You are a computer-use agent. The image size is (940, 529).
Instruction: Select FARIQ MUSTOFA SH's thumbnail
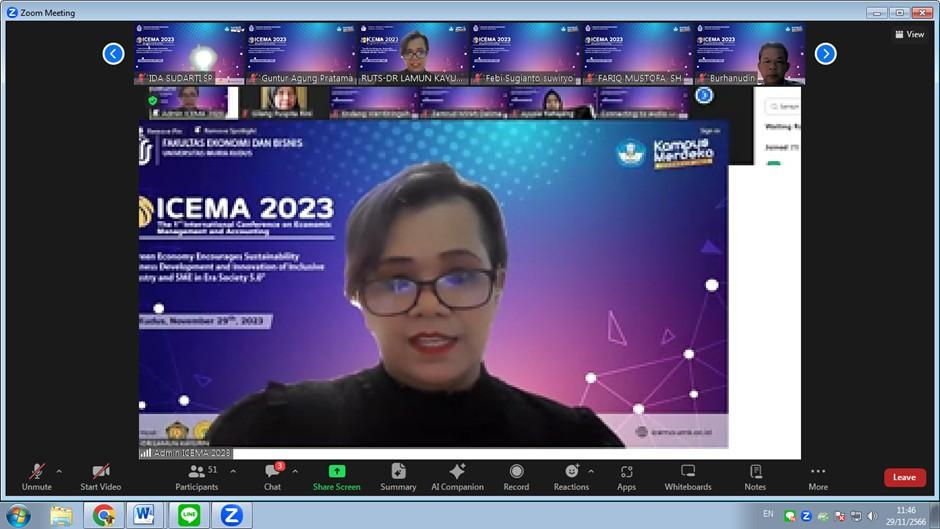(638, 53)
